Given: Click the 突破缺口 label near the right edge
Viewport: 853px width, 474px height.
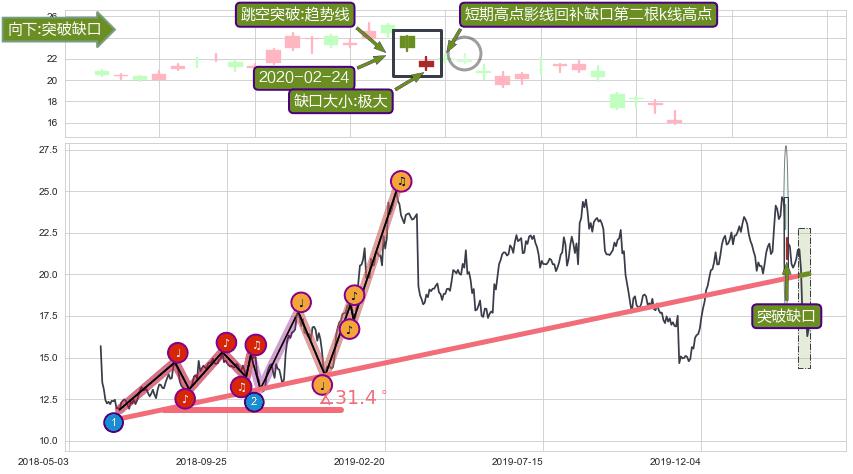Looking at the screenshot, I should pyautogui.click(x=786, y=316).
